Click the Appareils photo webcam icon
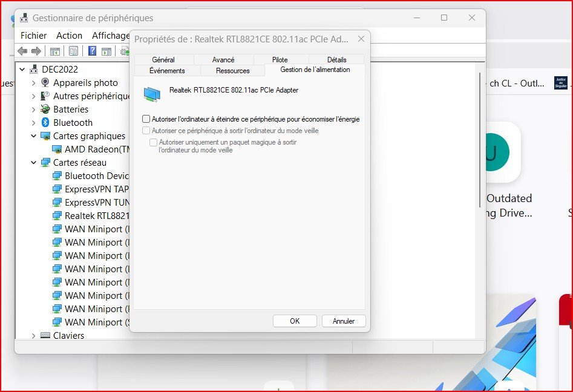Image resolution: width=573 pixels, height=392 pixels. tap(45, 83)
